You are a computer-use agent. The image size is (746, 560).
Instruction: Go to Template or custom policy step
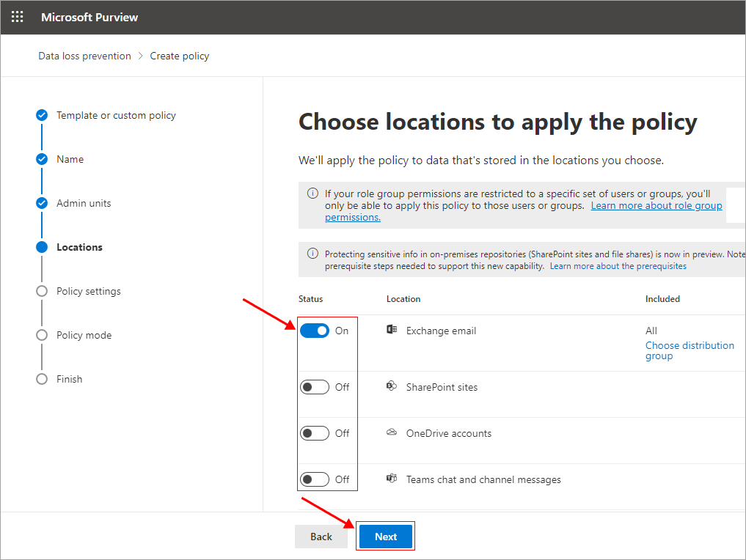pyautogui.click(x=116, y=116)
